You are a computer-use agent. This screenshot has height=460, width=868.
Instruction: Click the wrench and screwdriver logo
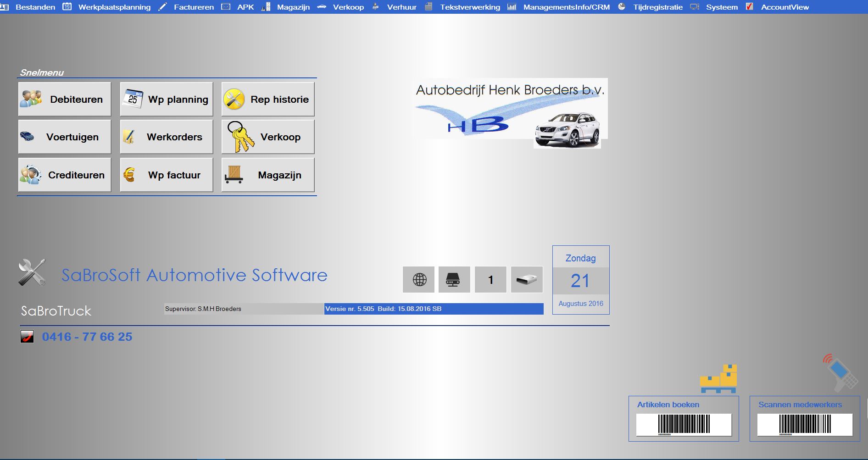(x=32, y=272)
